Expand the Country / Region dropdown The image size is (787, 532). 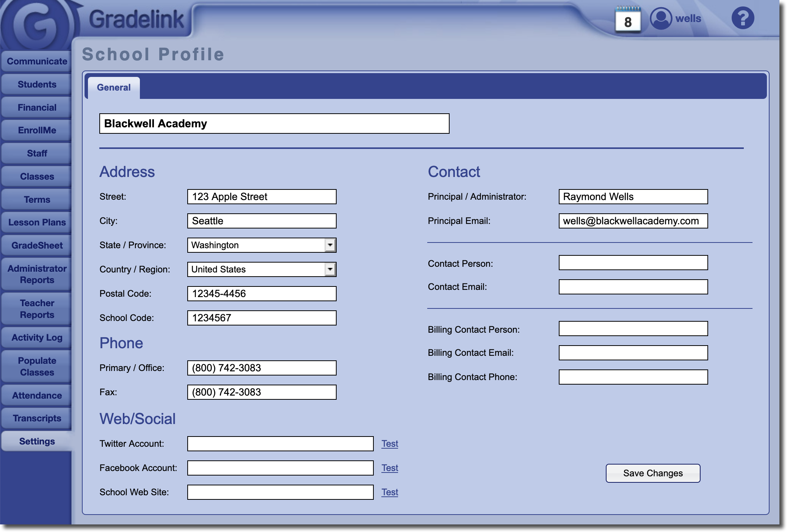coord(330,269)
